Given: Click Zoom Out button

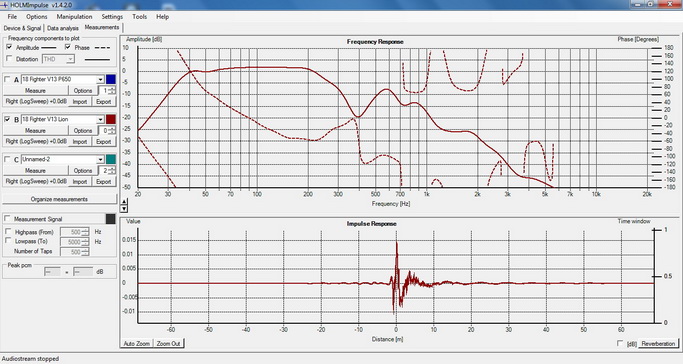Looking at the screenshot, I should [x=168, y=344].
